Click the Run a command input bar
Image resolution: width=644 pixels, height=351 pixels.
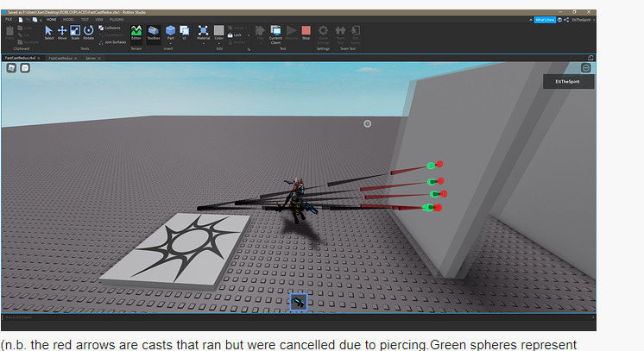(299, 317)
